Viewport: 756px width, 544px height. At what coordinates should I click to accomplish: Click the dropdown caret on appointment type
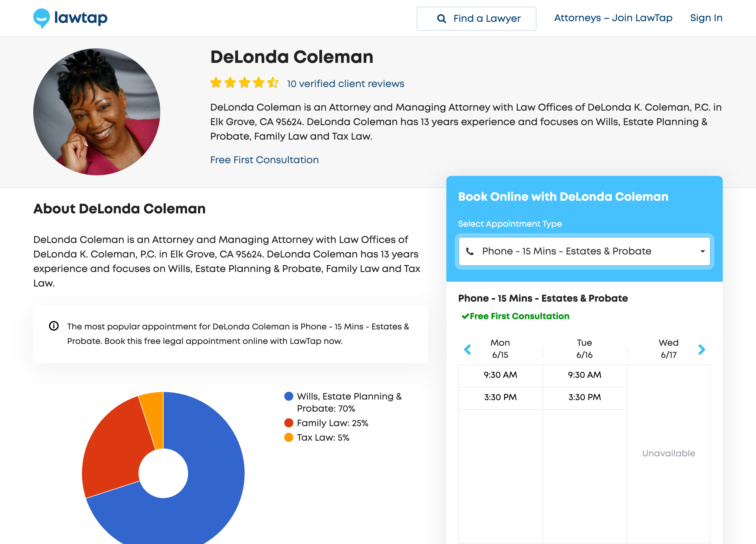703,251
